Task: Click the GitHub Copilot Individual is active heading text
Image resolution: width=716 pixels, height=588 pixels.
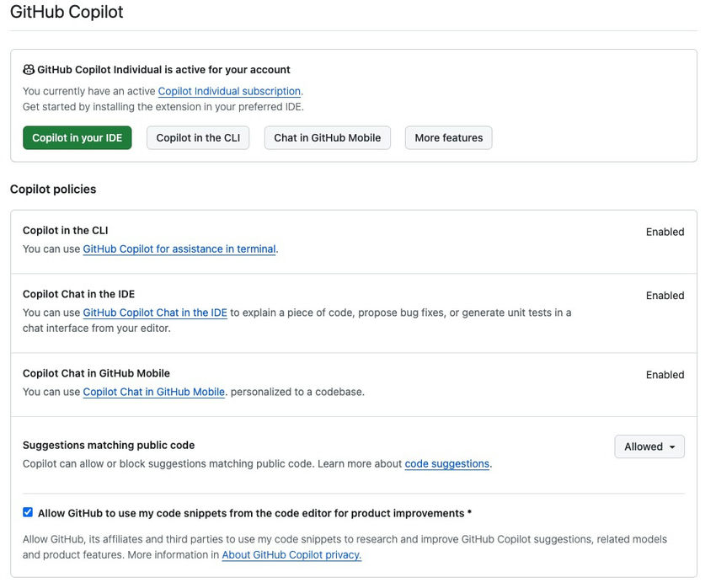Action: coord(163,70)
